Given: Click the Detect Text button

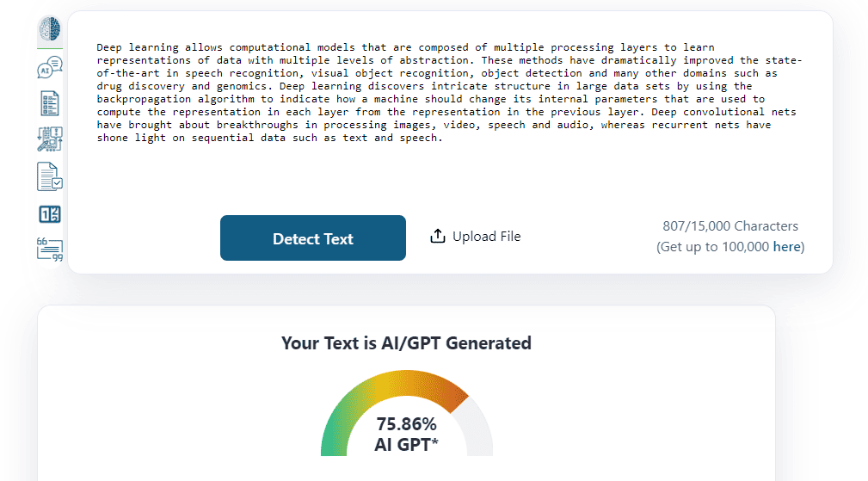Looking at the screenshot, I should point(313,238).
